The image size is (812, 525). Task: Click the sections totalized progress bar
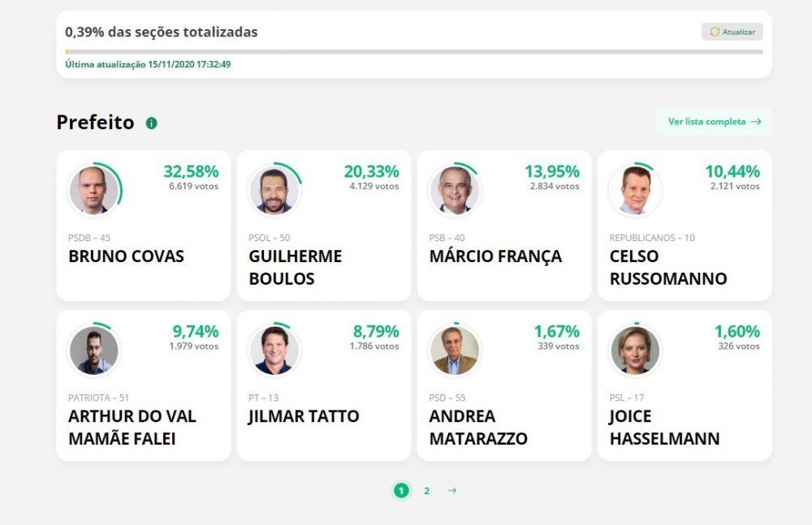click(x=414, y=51)
